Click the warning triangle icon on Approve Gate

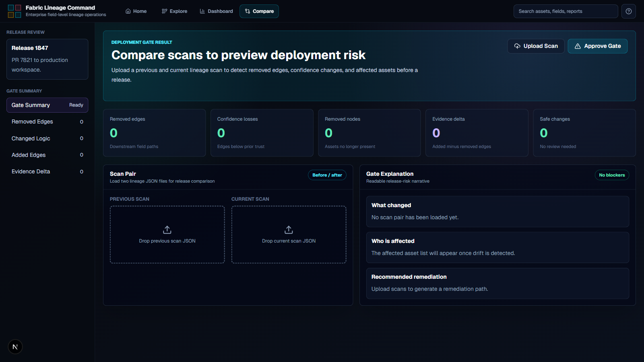point(578,46)
